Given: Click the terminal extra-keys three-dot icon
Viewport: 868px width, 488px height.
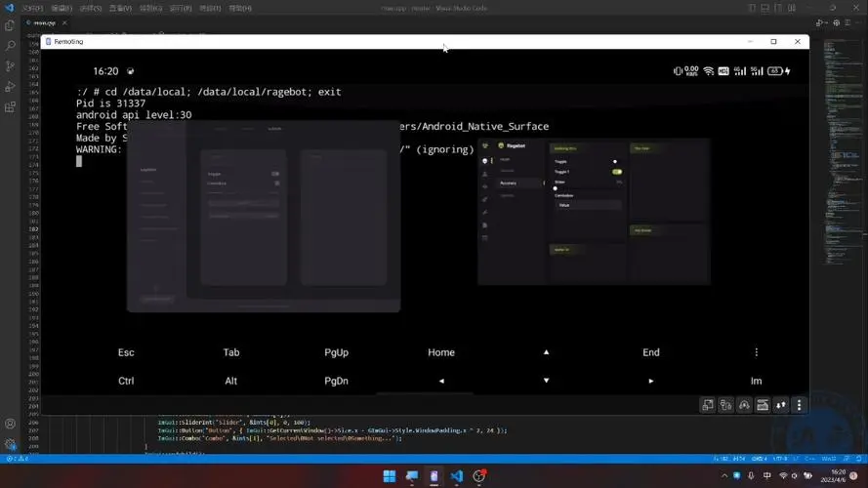Looking at the screenshot, I should point(756,352).
